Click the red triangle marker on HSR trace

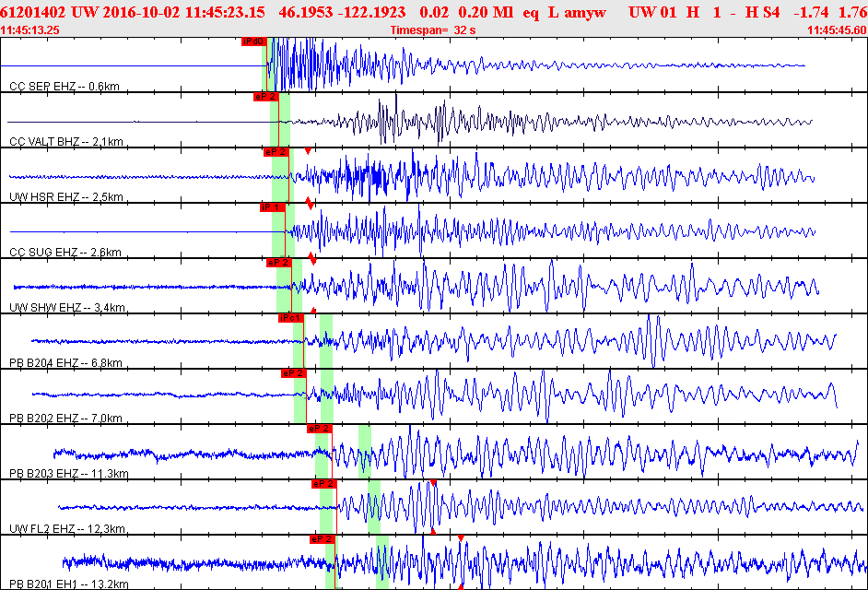(x=308, y=150)
